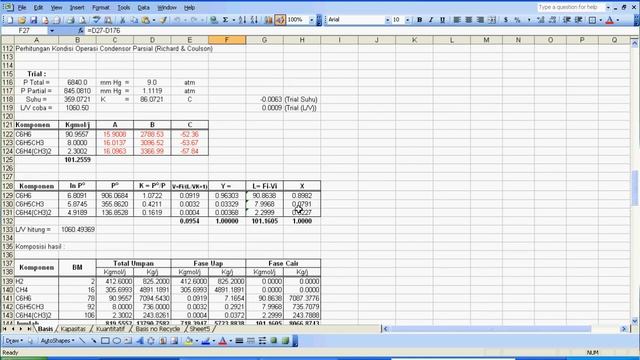Toggle Italic formatting
The width and height of the screenshot is (640, 360).
coord(431,20)
